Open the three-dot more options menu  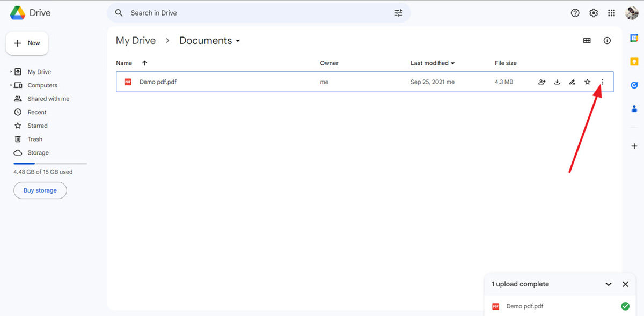(x=602, y=82)
